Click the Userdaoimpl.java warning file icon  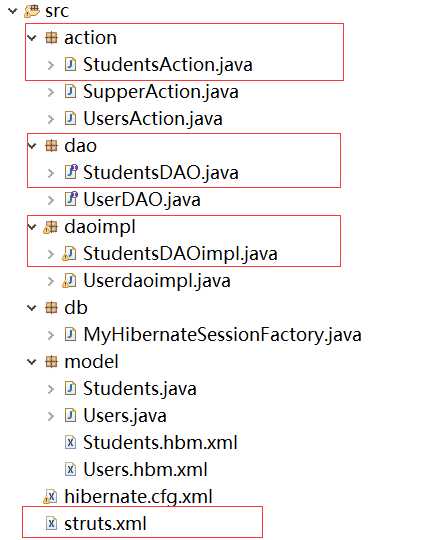(x=69, y=281)
